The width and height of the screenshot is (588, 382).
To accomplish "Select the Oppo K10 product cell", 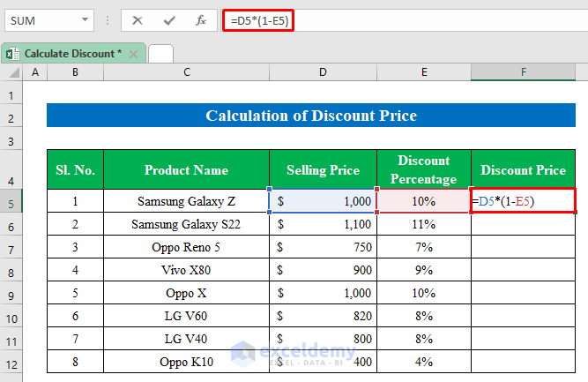I will [x=186, y=362].
